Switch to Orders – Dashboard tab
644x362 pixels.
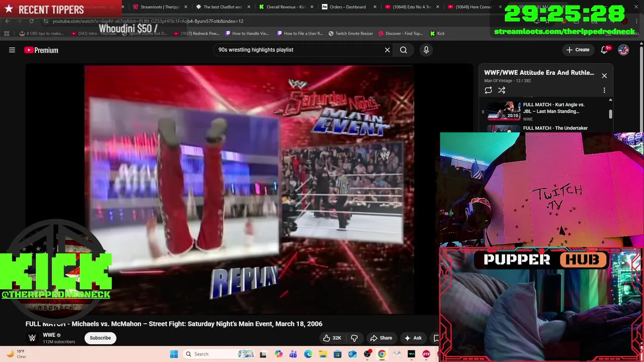(347, 7)
